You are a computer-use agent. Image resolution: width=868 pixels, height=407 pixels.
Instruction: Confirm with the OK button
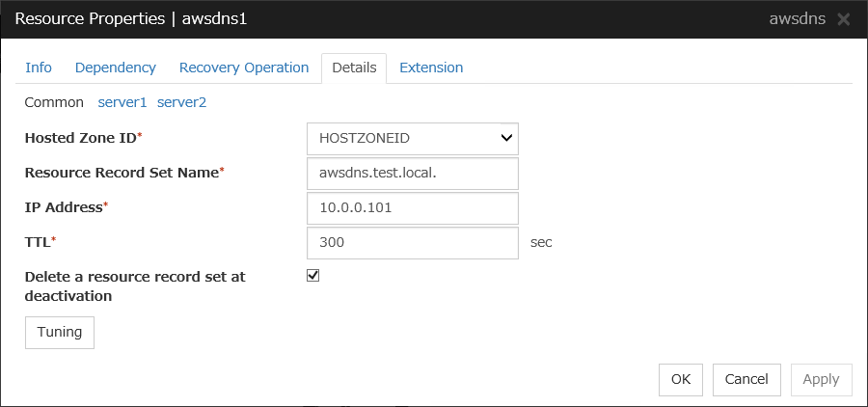(x=681, y=379)
